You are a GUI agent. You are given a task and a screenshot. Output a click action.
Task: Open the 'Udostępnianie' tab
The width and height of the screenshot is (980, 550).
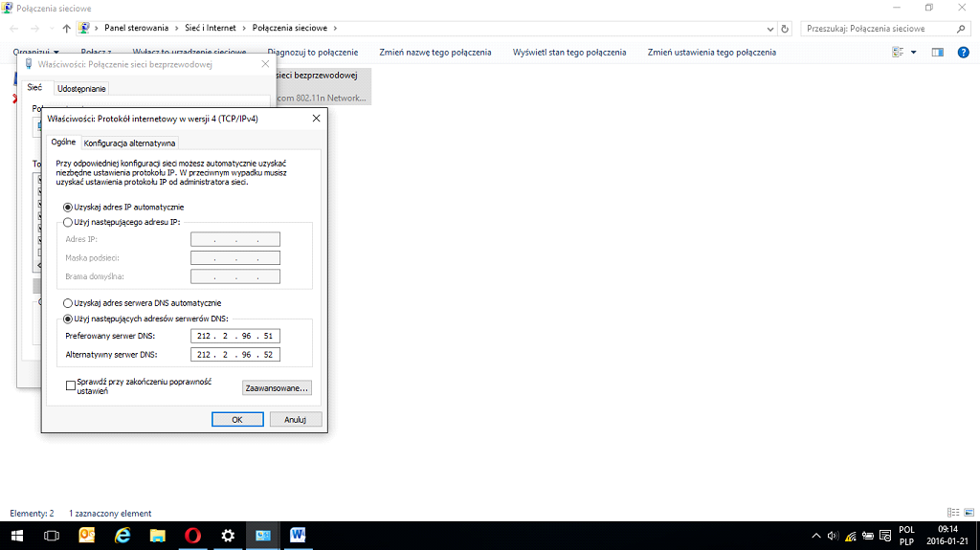pos(81,88)
